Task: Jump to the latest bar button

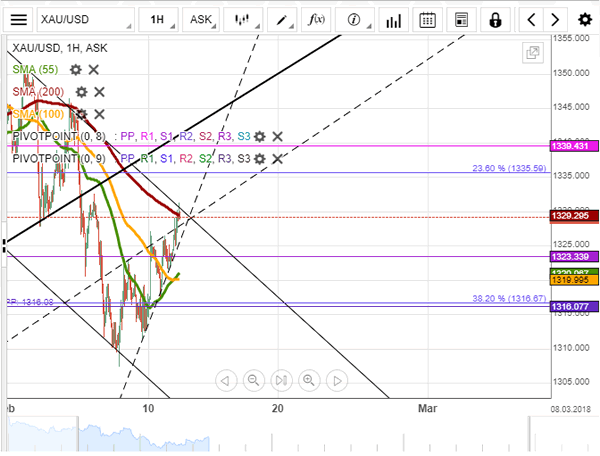Action: (282, 380)
